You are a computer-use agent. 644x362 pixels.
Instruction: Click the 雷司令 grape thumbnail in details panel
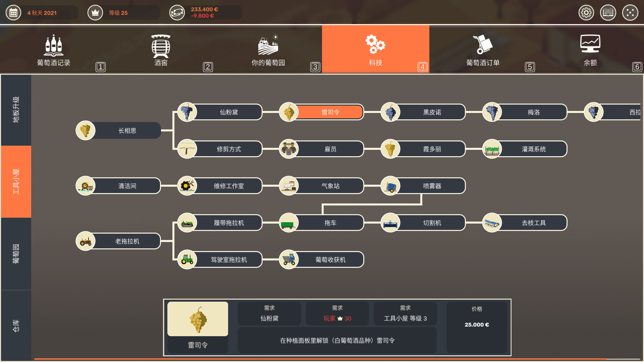[198, 319]
